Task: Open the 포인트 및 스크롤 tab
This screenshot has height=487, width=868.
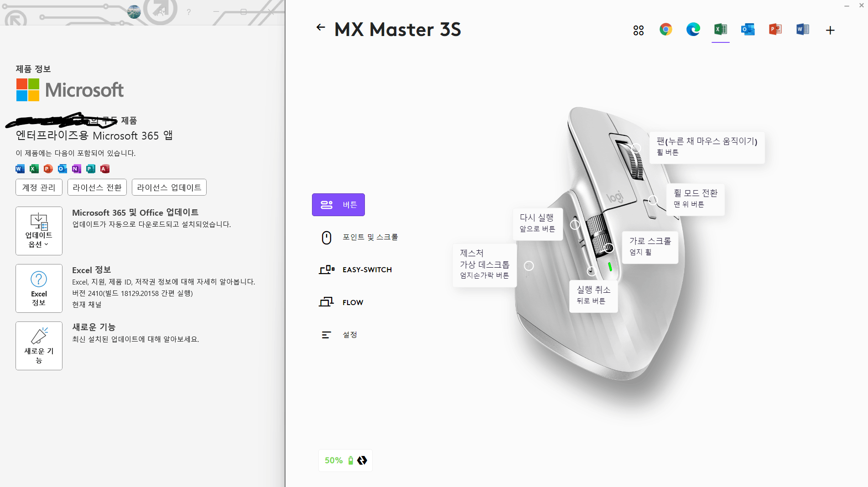Action: (x=359, y=237)
